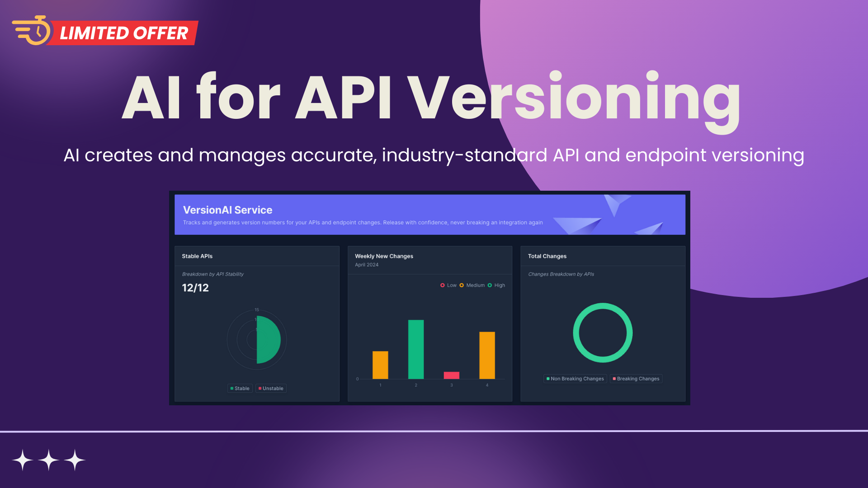This screenshot has width=868, height=488.
Task: Click the orange bar for week 1
Action: [x=380, y=365]
